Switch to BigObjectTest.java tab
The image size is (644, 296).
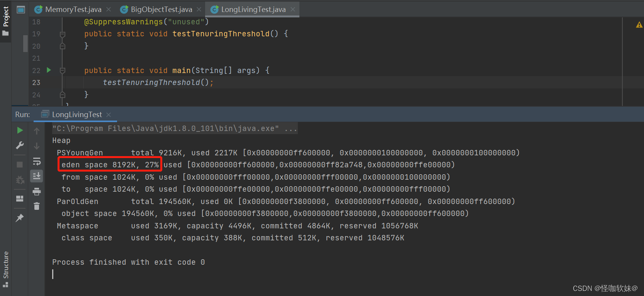tap(161, 9)
